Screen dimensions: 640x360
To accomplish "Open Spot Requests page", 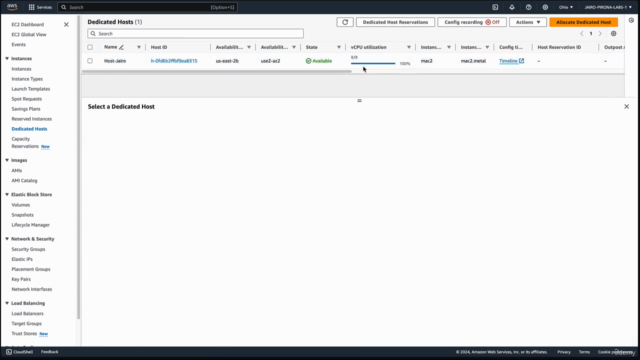I will [27, 99].
